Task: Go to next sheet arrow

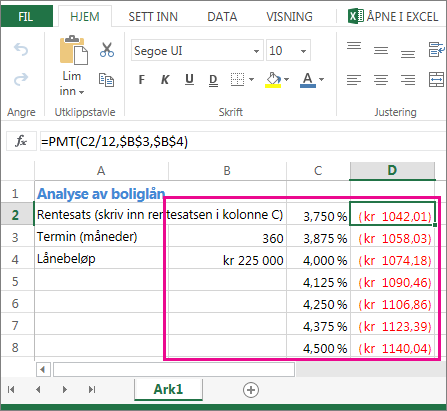Action: click(x=65, y=389)
